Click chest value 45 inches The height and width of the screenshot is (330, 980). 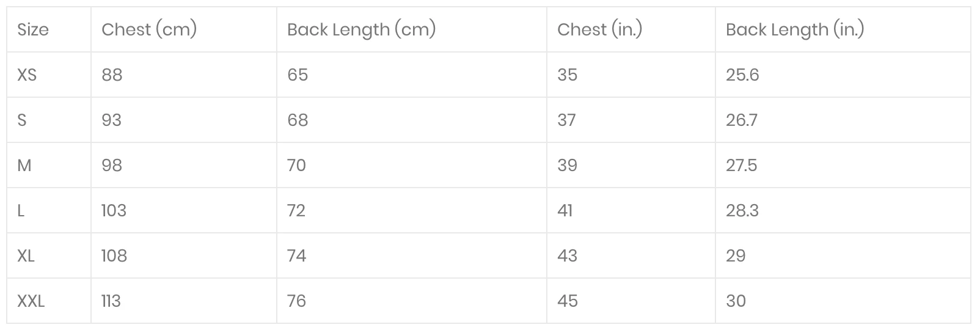click(x=567, y=301)
